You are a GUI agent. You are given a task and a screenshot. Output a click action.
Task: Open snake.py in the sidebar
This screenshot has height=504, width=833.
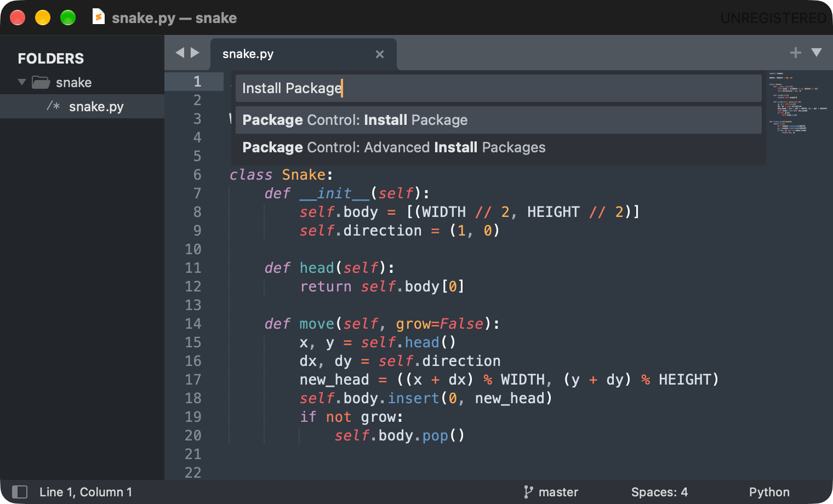click(x=82, y=106)
